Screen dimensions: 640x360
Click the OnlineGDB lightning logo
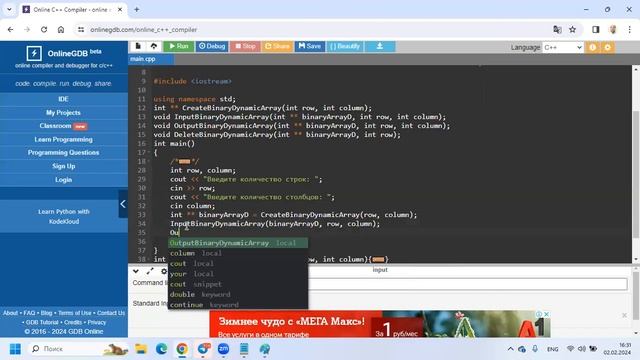[34, 53]
